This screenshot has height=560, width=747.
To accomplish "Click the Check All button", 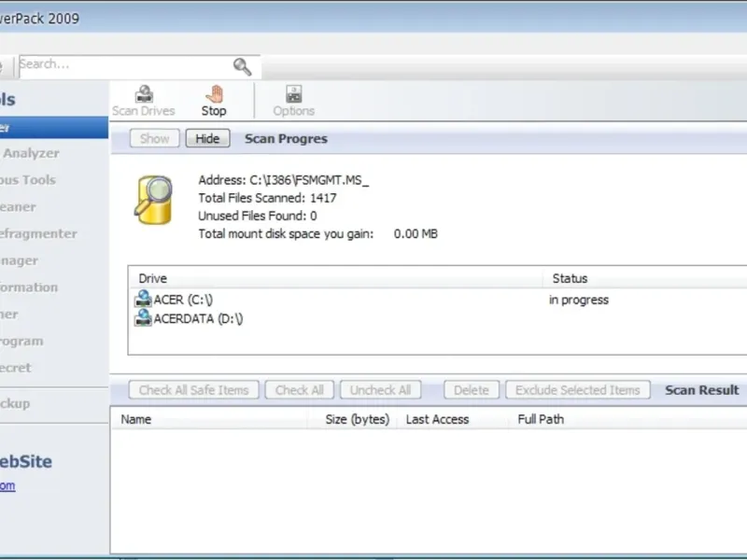I will pyautogui.click(x=300, y=390).
